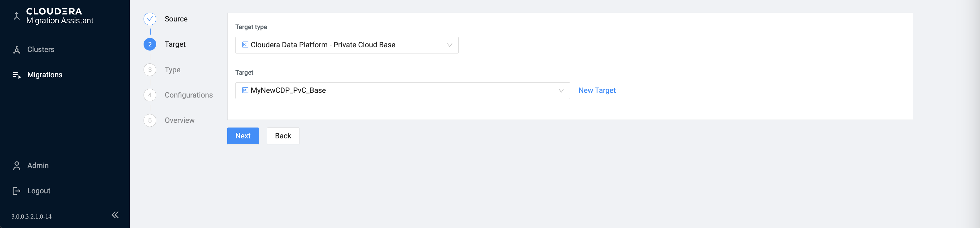
Task: Jump to the Overview step
Action: [x=179, y=121]
